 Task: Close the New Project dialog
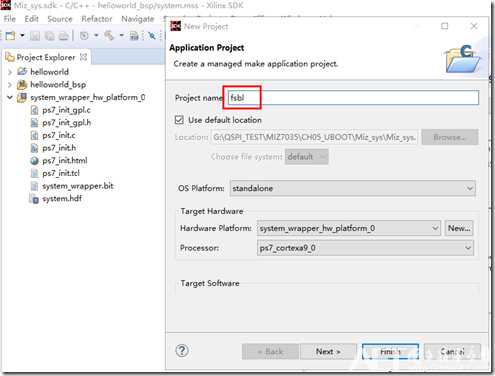474,26
